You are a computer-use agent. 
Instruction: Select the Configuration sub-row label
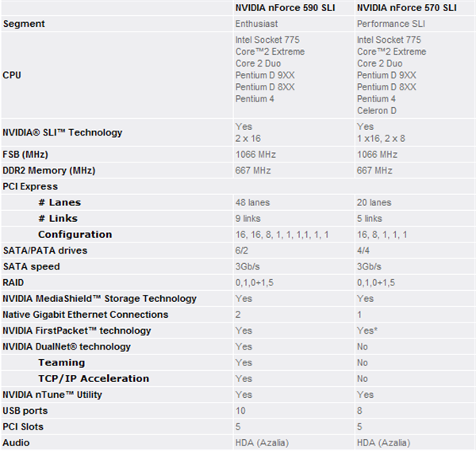75,235
